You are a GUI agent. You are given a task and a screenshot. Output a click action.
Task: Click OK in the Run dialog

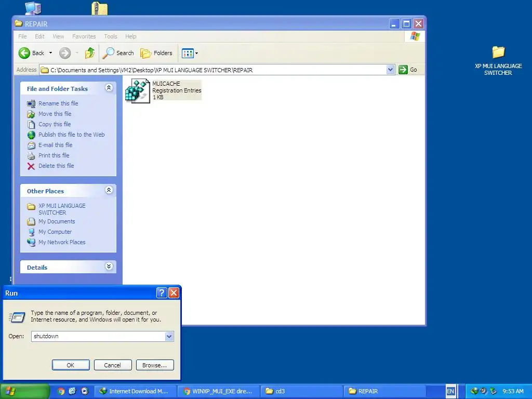[71, 365]
